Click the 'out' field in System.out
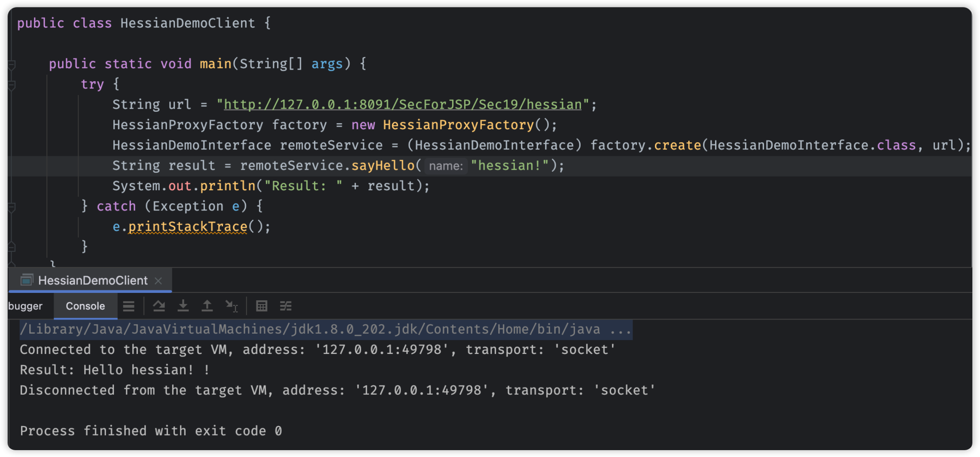The width and height of the screenshot is (980, 457). (x=180, y=186)
